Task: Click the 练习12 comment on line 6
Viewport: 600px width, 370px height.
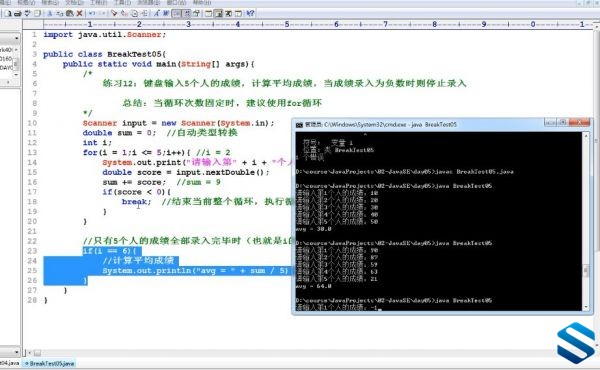Action: 284,83
